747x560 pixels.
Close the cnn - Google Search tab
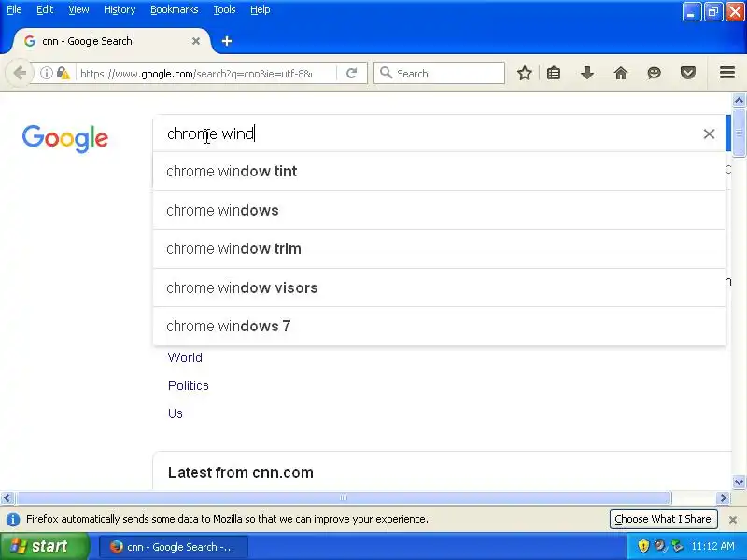point(196,41)
